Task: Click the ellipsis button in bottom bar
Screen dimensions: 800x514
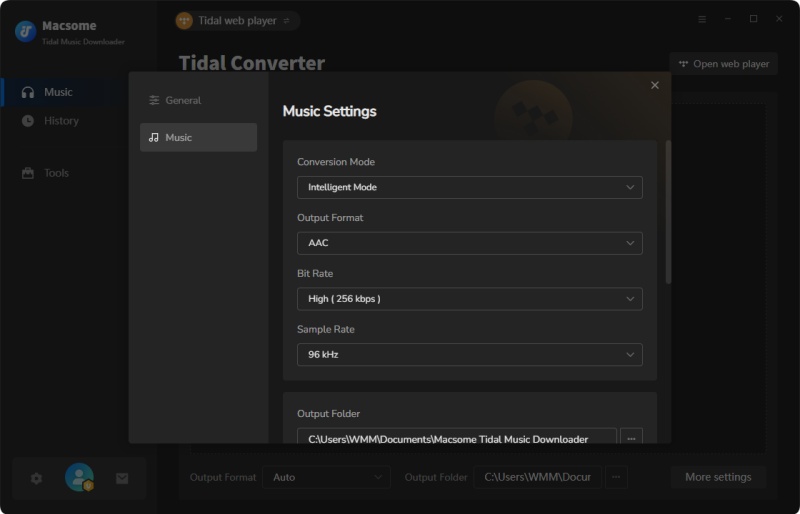Action: tap(616, 477)
